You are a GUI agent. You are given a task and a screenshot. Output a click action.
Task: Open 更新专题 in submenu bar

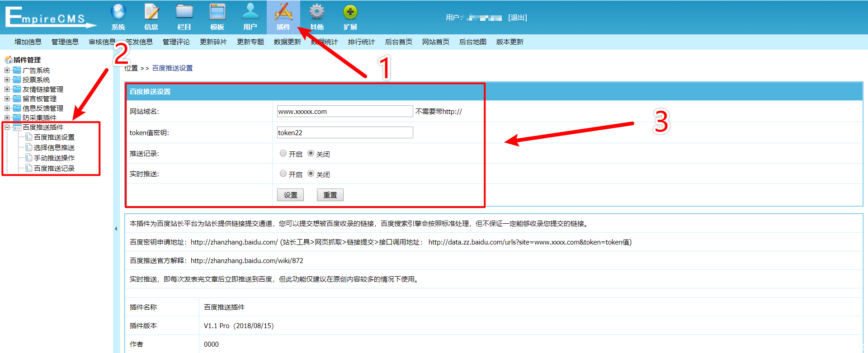[250, 42]
